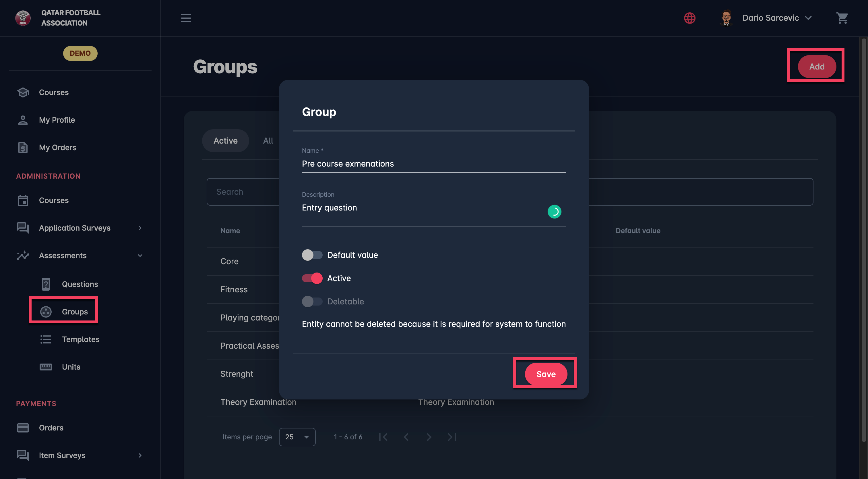Screen dimensions: 868x479
Task: Click the My Orders receipt icon
Action: tap(23, 147)
